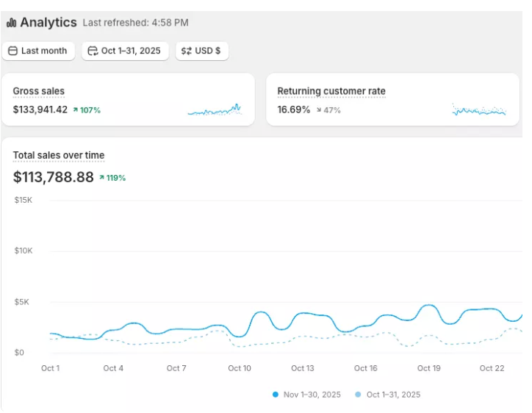Screen dimensions: 532x413
Task: Click the $0 y-axis label
Action: [x=19, y=353]
